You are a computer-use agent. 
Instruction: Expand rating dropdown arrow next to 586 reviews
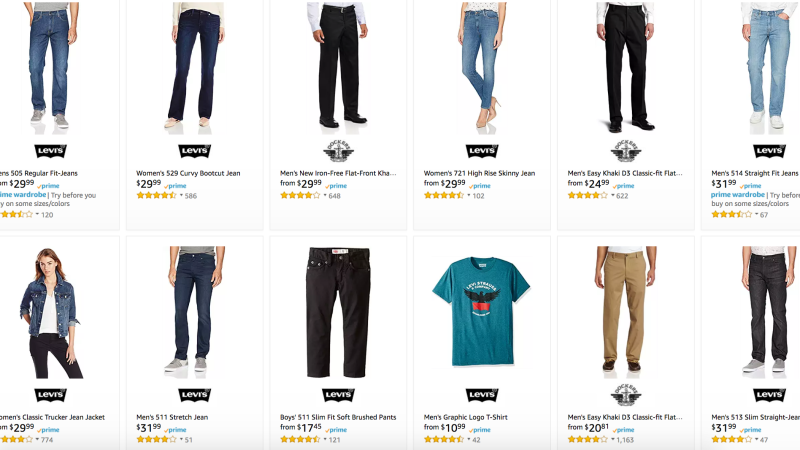(x=181, y=196)
